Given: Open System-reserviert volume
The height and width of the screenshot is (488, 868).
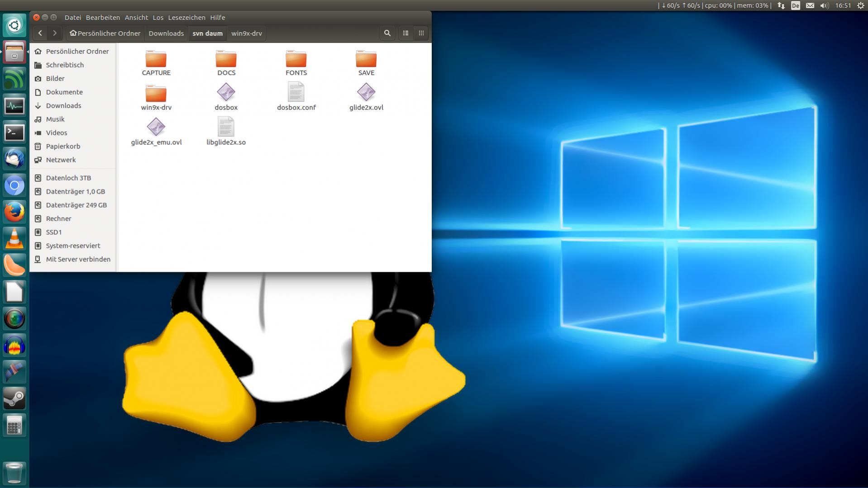Looking at the screenshot, I should 72,246.
